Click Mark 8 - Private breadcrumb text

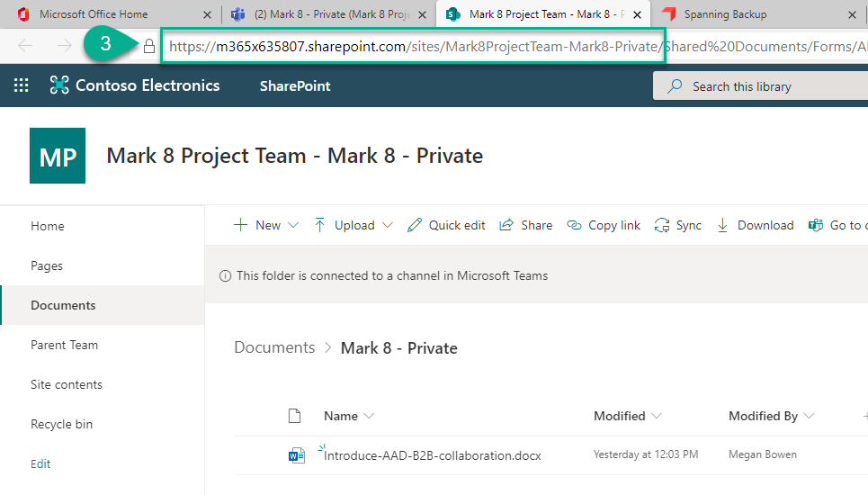[x=399, y=348]
